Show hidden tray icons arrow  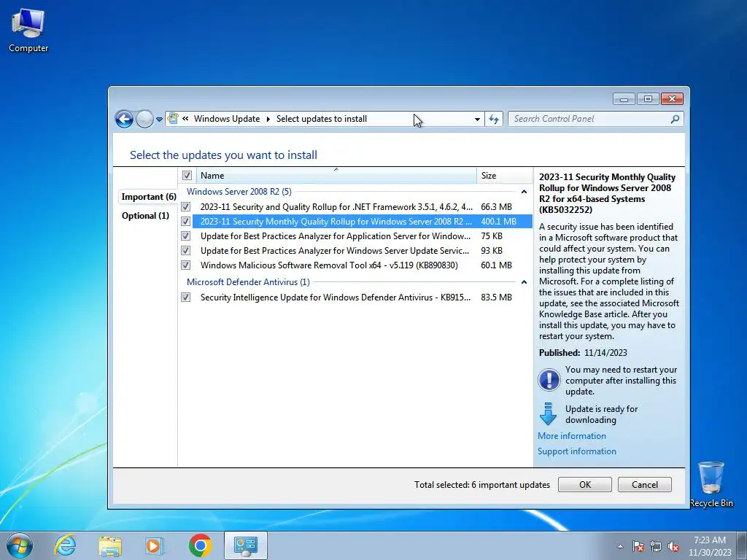[620, 546]
